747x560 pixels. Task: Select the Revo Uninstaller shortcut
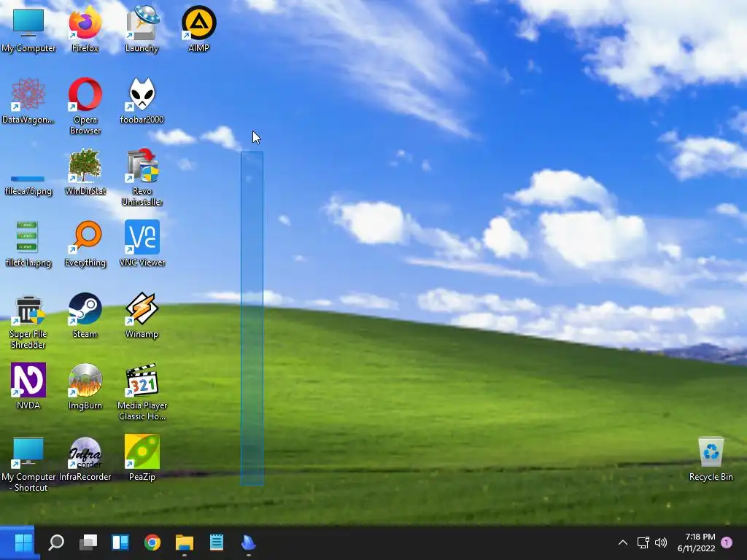pos(142,177)
